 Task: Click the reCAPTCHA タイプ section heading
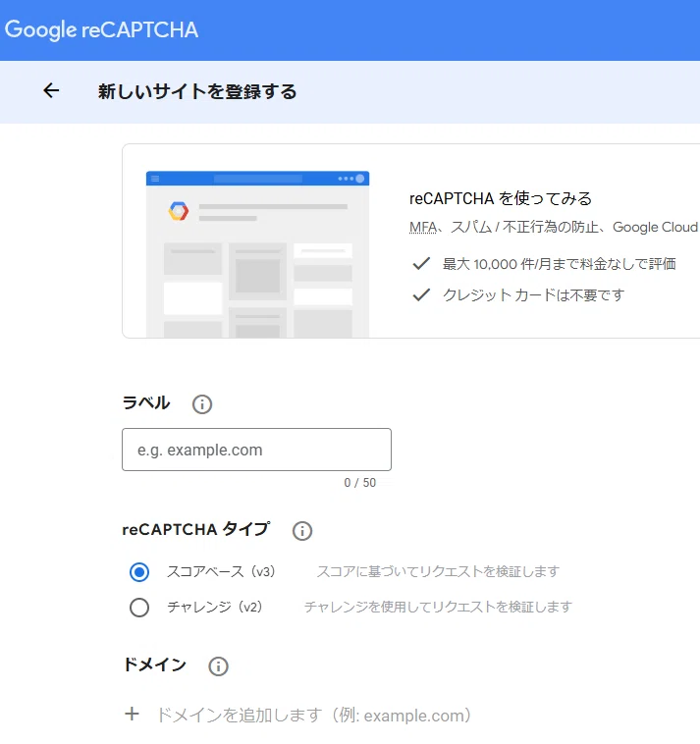coord(196,529)
